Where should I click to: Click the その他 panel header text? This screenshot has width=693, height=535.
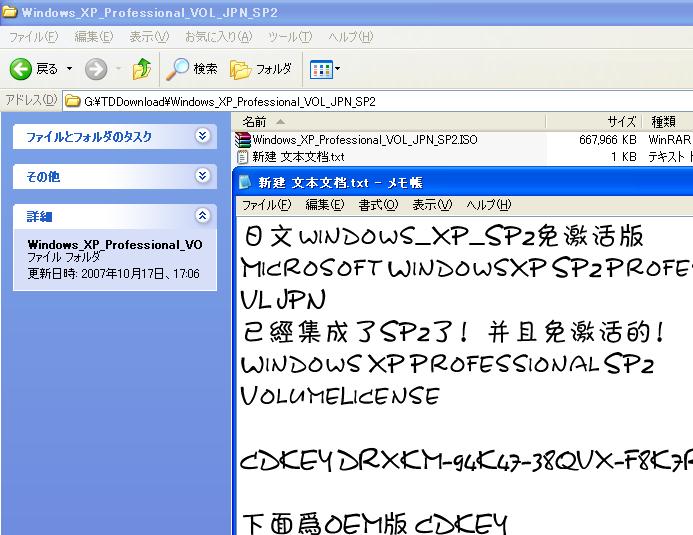pos(43,177)
